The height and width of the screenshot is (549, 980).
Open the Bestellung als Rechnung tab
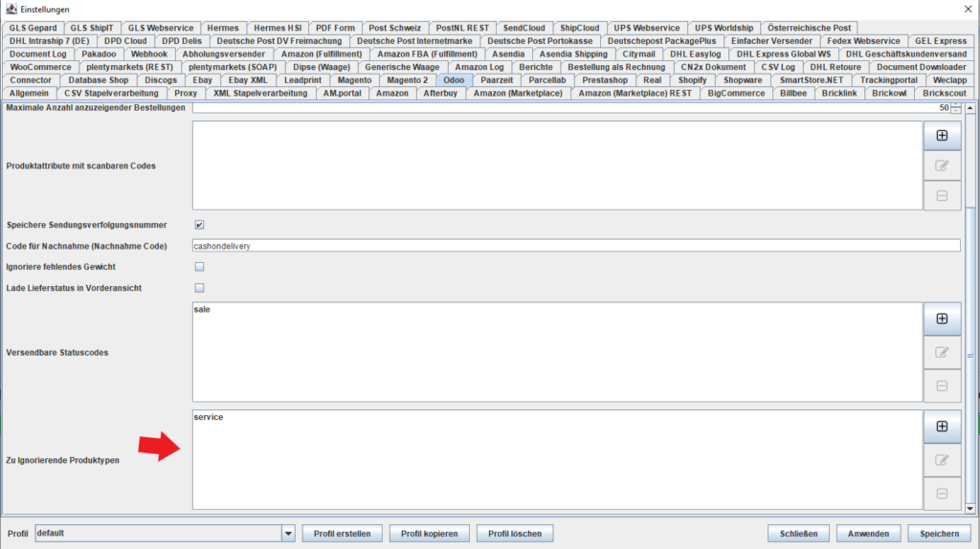(616, 67)
